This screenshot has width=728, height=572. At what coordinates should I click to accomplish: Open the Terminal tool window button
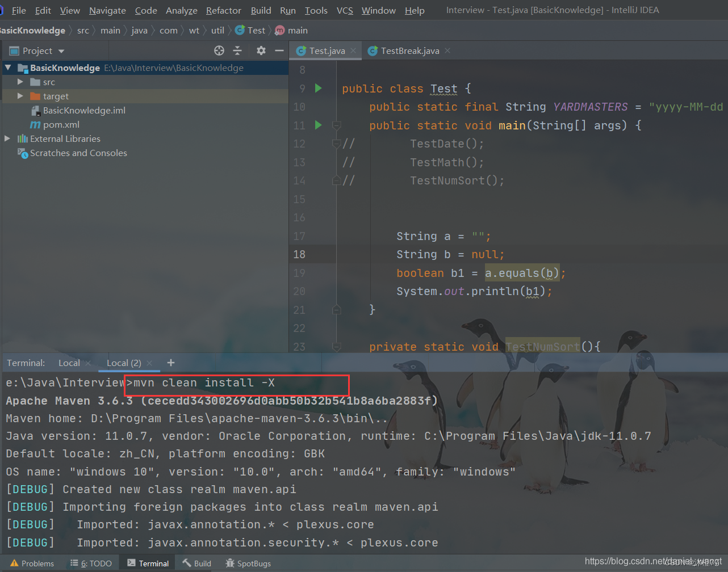(148, 563)
